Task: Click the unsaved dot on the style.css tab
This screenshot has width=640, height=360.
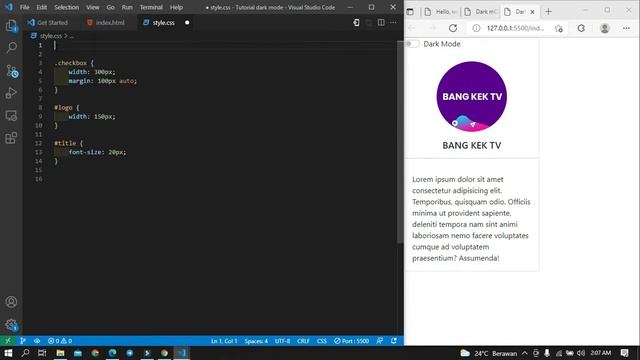Action: pos(187,23)
